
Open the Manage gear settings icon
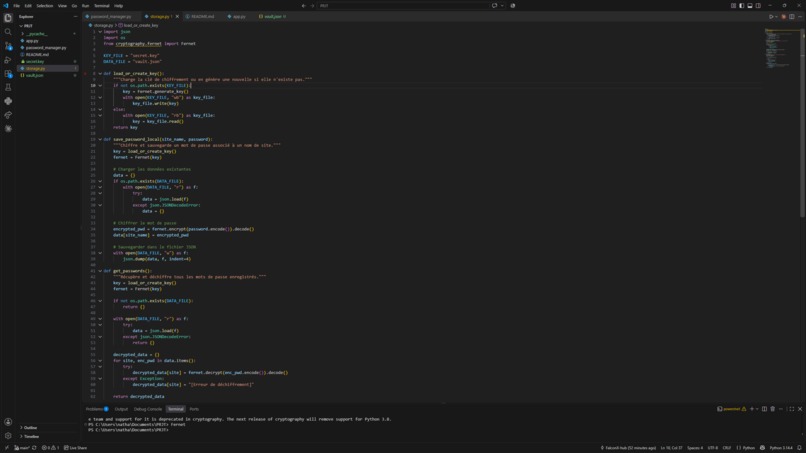point(8,436)
